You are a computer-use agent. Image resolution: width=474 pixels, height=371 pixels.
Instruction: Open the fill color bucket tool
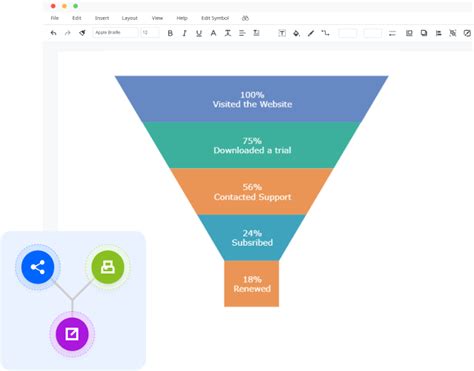click(x=296, y=33)
